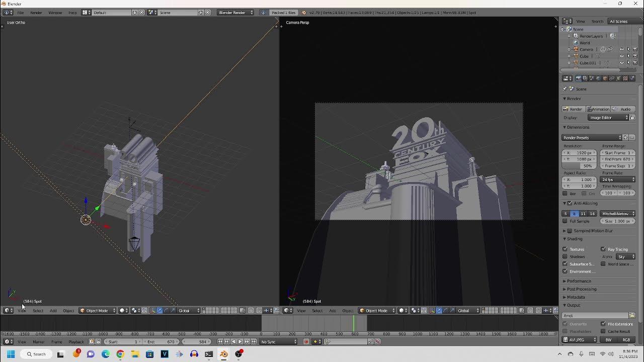The image size is (644, 362).
Task: Open the Texture properties tab icon
Action: click(625, 78)
